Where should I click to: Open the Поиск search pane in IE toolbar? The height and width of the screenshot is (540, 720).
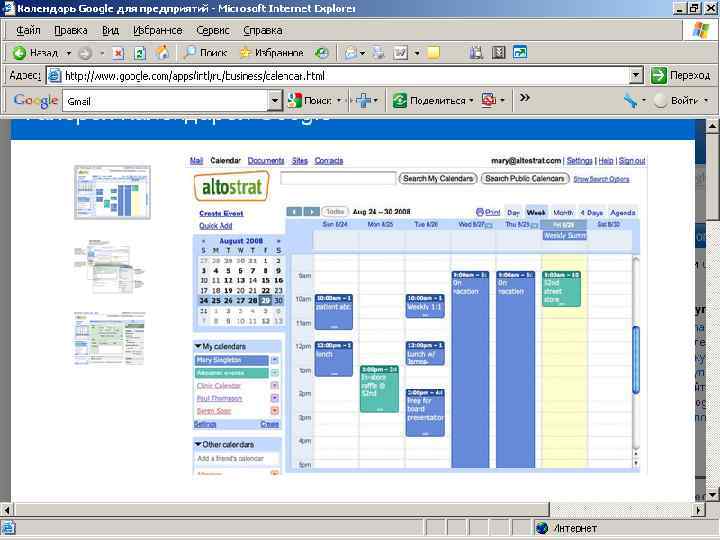click(x=206, y=53)
